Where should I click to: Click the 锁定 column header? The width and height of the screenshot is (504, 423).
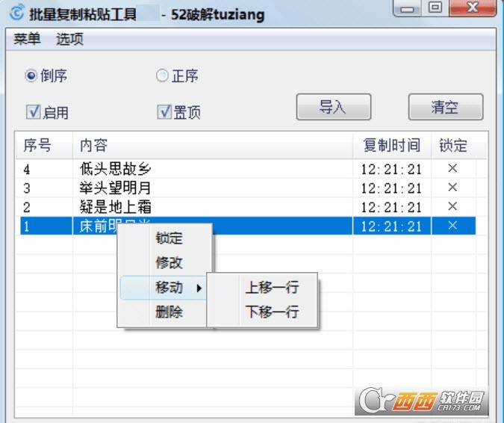click(x=453, y=145)
